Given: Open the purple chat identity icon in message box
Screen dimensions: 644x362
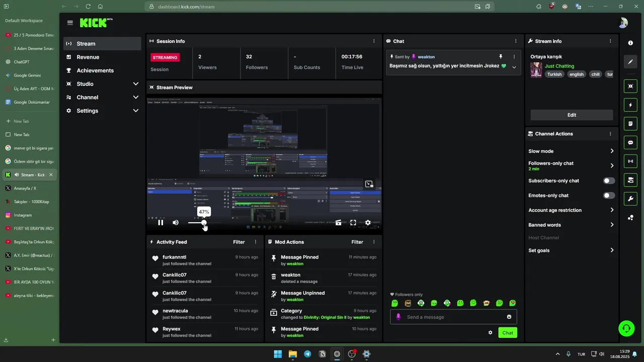Looking at the screenshot, I should tap(398, 317).
